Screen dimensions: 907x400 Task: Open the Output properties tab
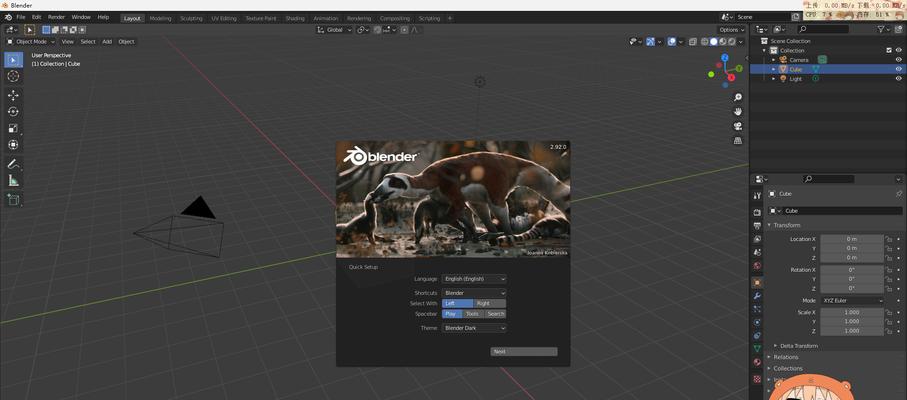pyautogui.click(x=757, y=225)
